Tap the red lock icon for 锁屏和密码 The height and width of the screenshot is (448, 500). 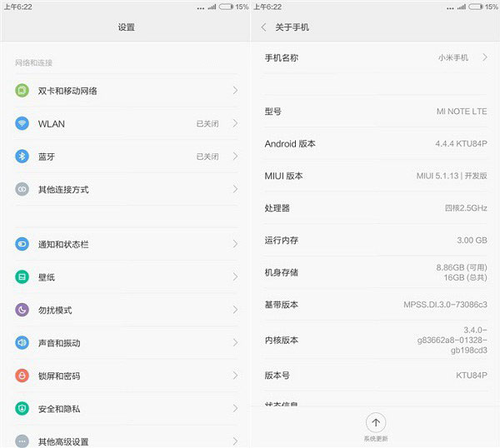coord(22,376)
